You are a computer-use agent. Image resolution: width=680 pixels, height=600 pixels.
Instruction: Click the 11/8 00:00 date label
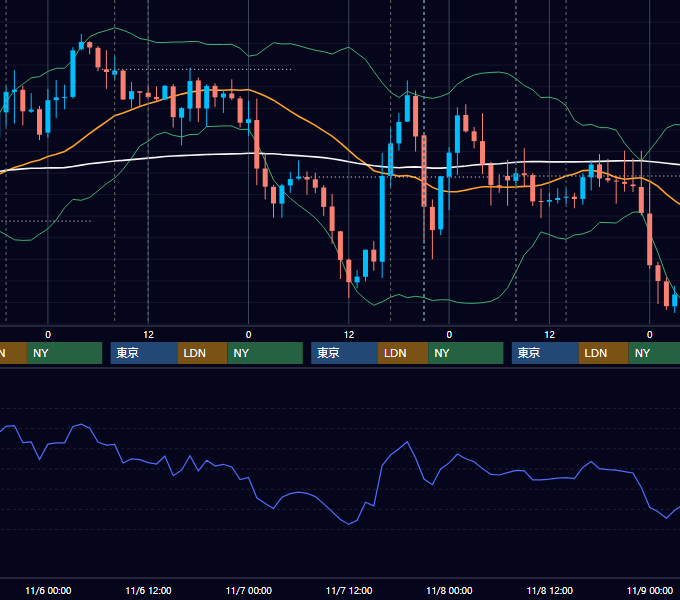(x=449, y=590)
